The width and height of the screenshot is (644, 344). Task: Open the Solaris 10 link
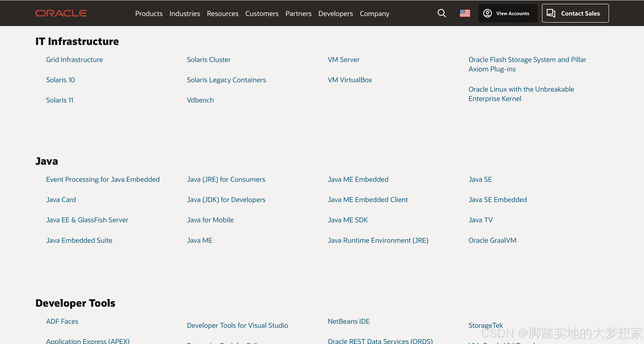point(60,80)
